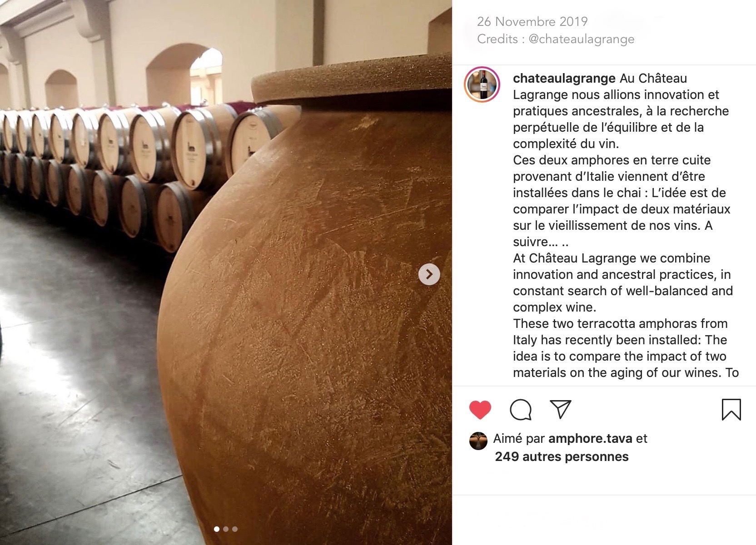
Task: Jump to third carousel dot
Action: [x=234, y=529]
